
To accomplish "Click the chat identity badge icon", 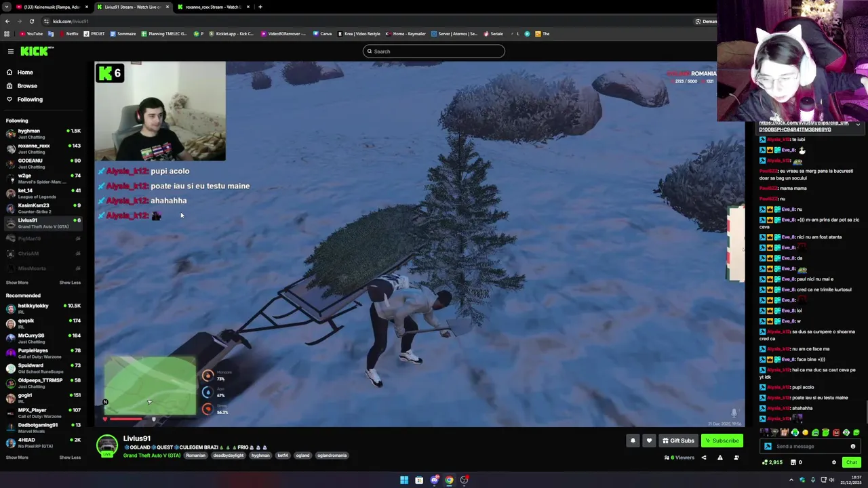I will pyautogui.click(x=768, y=446).
